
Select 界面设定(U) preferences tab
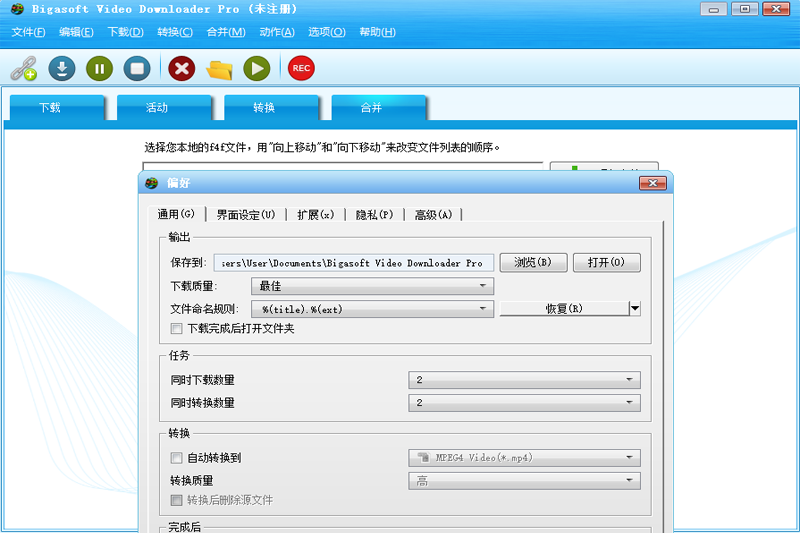click(x=246, y=215)
